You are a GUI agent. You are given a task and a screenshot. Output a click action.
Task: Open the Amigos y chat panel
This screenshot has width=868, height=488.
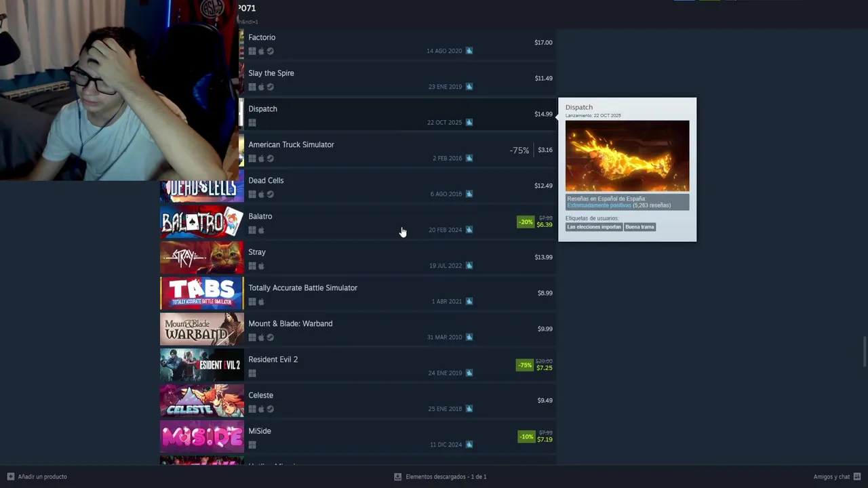click(837, 476)
